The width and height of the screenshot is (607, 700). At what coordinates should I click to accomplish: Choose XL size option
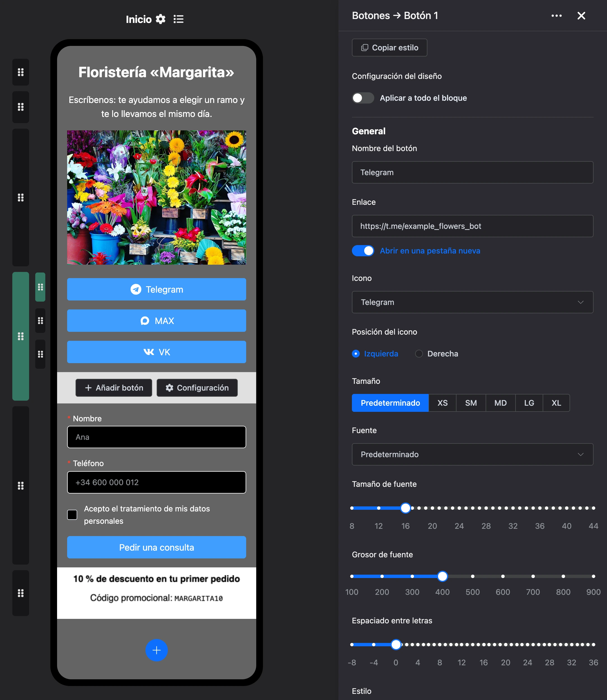556,403
